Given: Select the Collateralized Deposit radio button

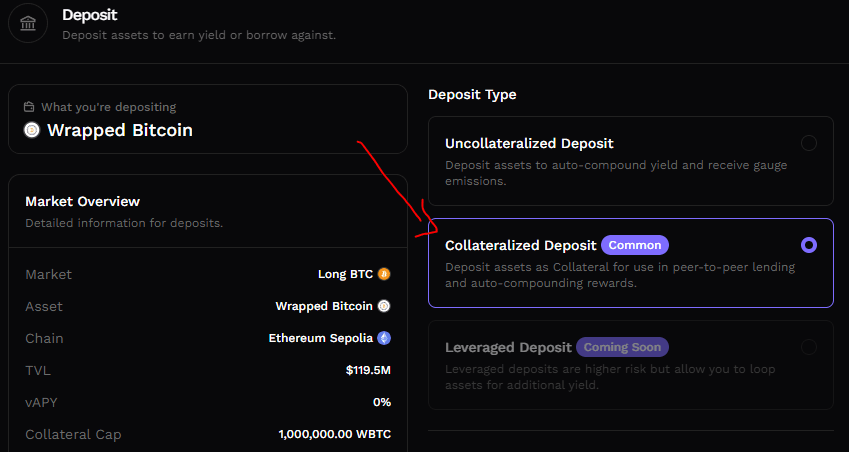Looking at the screenshot, I should (809, 245).
